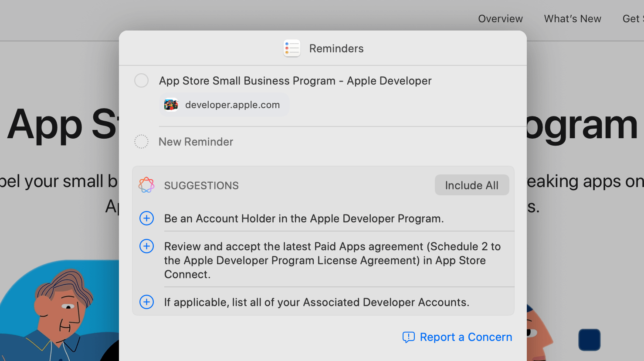The image size is (644, 361).
Task: Click the New Reminder text field
Action: click(x=196, y=142)
